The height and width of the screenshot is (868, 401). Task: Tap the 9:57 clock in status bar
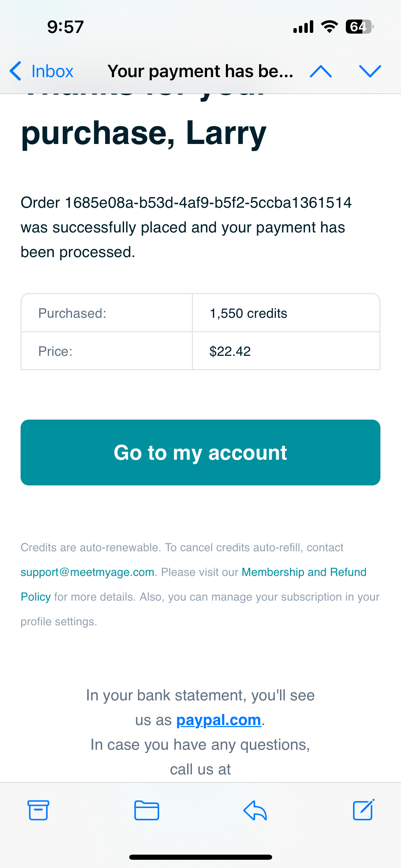65,27
